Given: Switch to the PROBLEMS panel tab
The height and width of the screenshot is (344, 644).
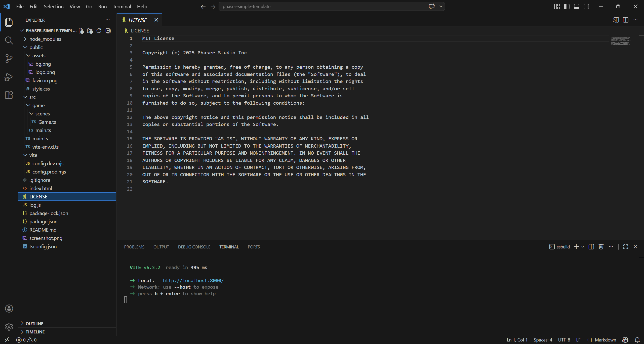Looking at the screenshot, I should [x=134, y=247].
